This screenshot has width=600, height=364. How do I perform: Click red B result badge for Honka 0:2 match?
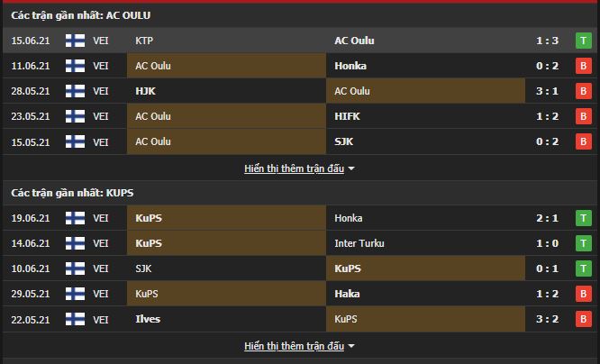(584, 66)
